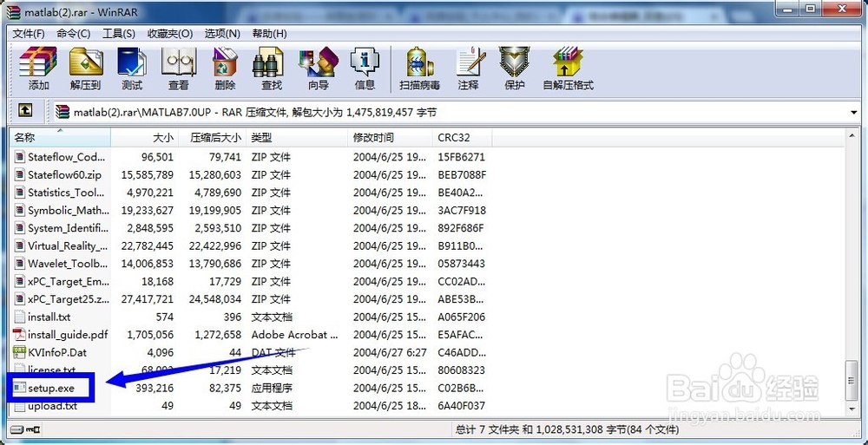The image size is (868, 445).
Task: Click the Adobe Acrobat type cell
Action: [x=294, y=335]
